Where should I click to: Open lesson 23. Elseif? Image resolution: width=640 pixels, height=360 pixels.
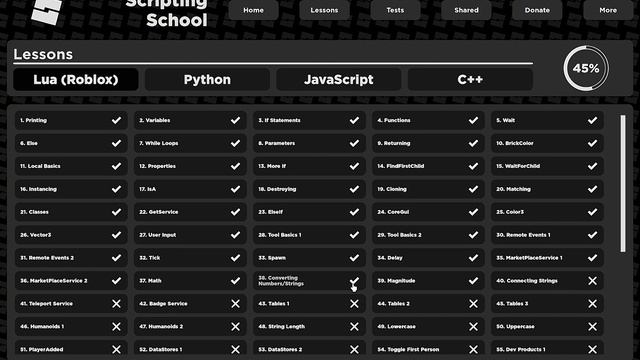click(309, 212)
